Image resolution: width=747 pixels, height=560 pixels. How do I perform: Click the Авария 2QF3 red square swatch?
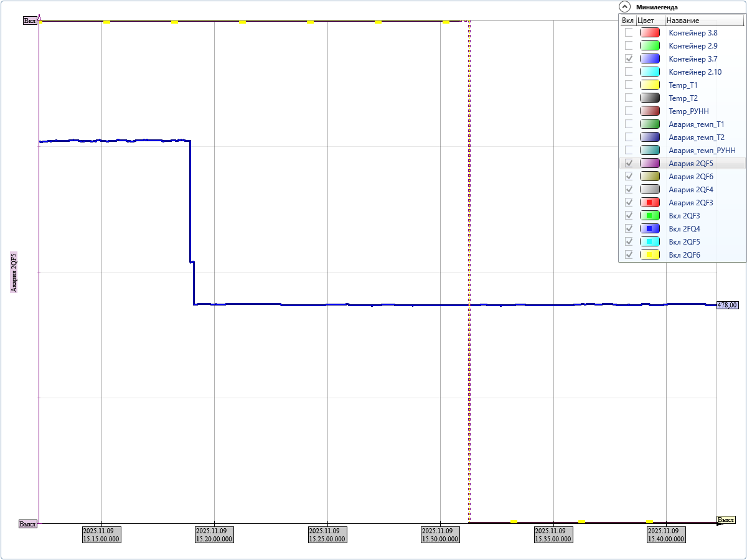(x=650, y=202)
